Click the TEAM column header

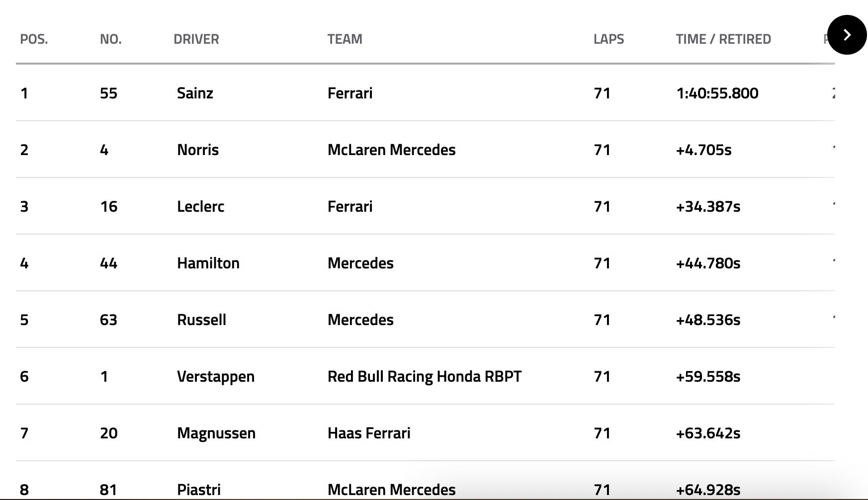345,39
